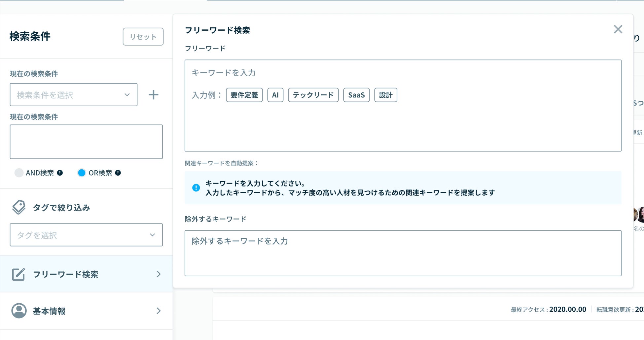Open the タグを選択 dropdown

(x=86, y=235)
